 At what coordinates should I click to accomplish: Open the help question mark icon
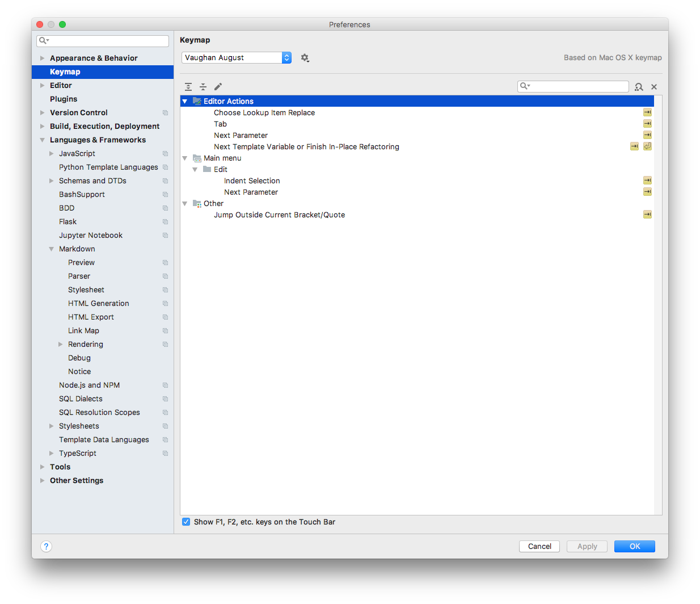[x=46, y=546]
